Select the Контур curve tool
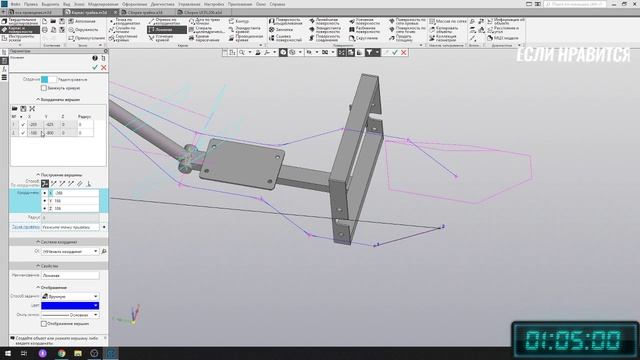Image resolution: width=640 pixels, height=360 pixels. tap(239, 21)
